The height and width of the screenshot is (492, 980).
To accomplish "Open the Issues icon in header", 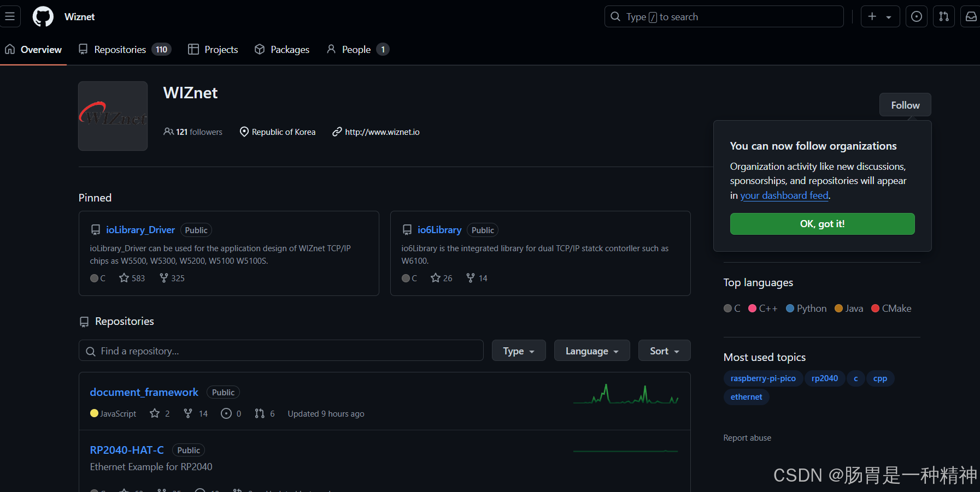I will pyautogui.click(x=917, y=16).
